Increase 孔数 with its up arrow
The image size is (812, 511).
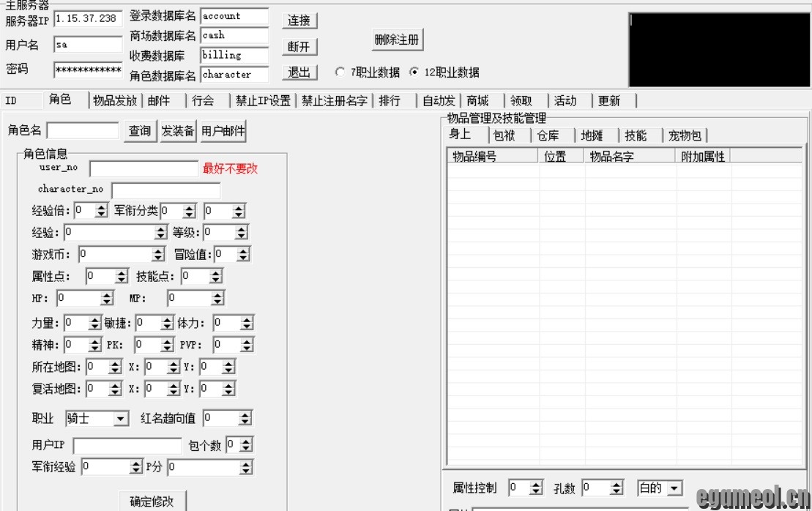618,484
